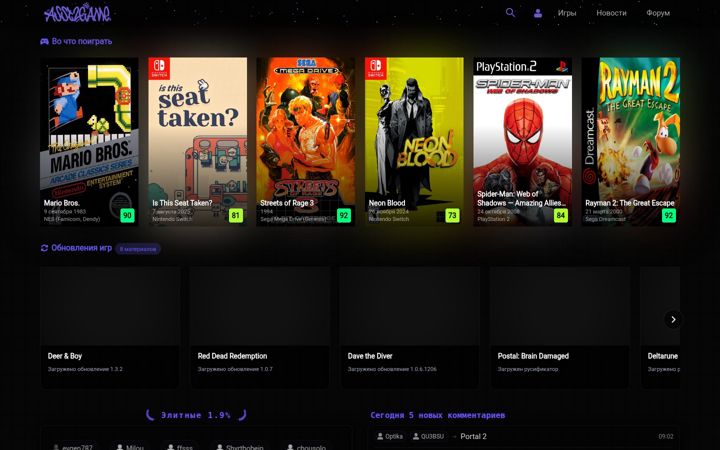Open the search magnifier icon

(x=510, y=13)
